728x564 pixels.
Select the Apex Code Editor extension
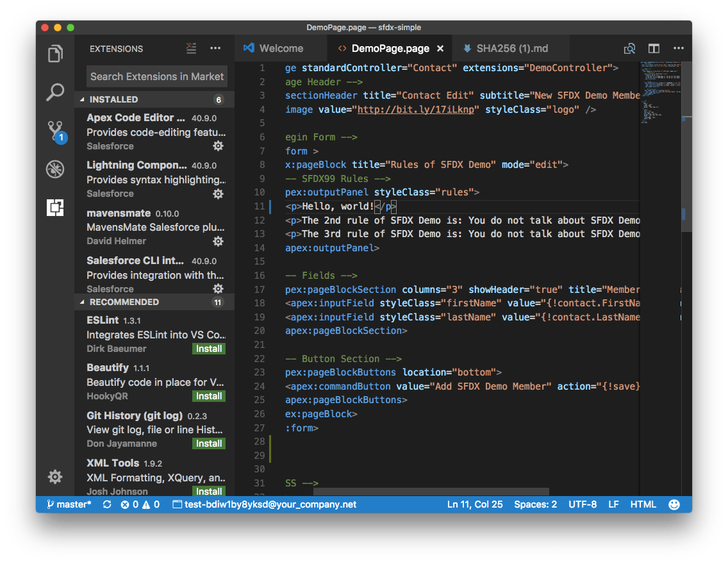coord(155,131)
